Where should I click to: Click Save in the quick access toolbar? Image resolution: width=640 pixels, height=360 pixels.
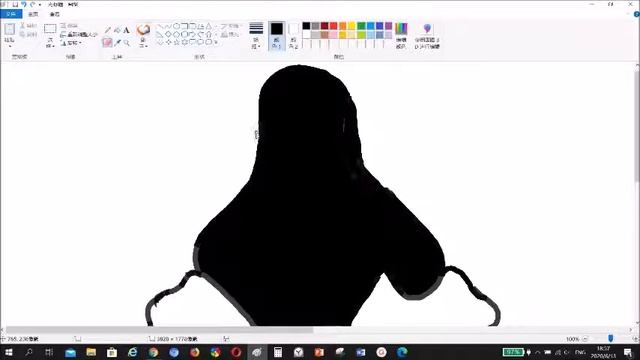pos(15,4)
